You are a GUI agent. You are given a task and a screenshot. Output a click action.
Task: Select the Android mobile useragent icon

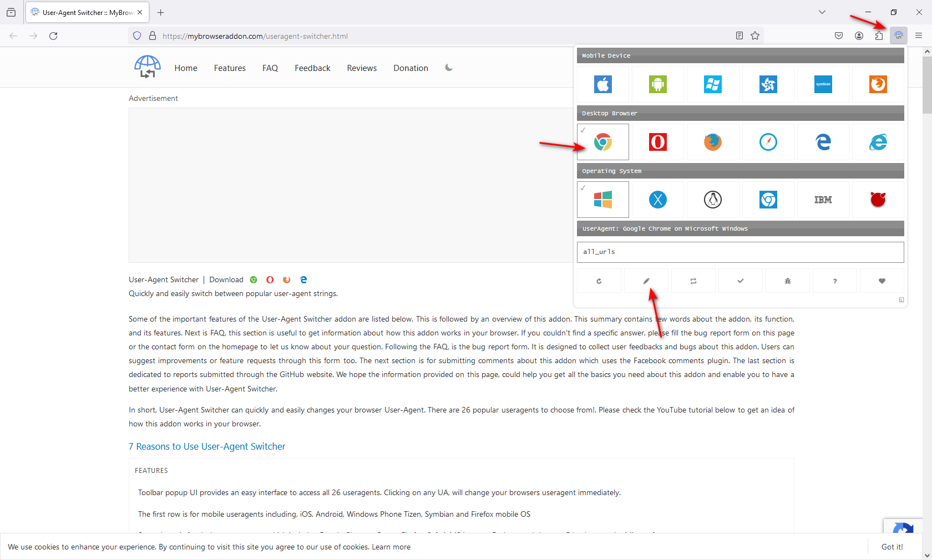pos(657,84)
